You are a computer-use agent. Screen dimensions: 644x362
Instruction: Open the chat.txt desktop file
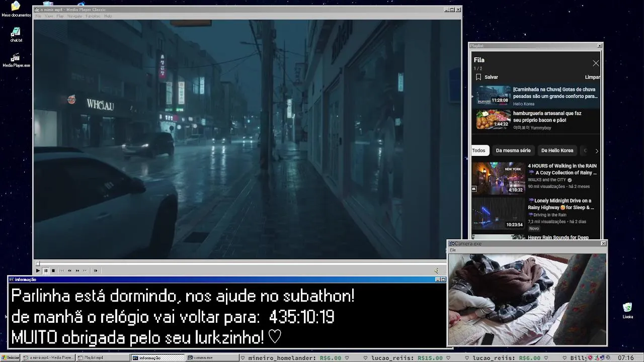[x=16, y=35]
